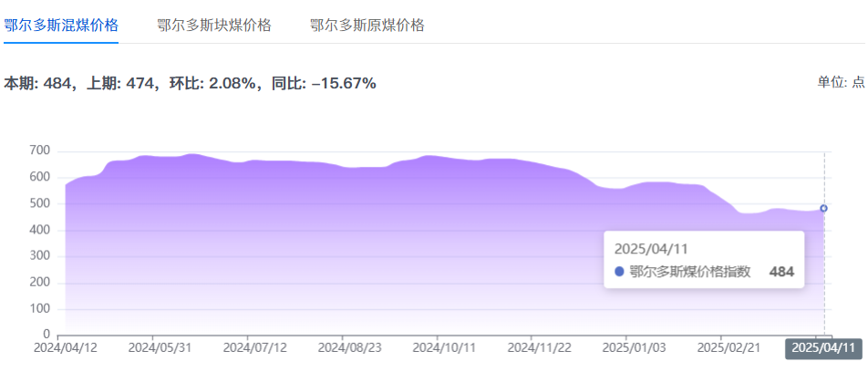The height and width of the screenshot is (372, 868).
Task: Click the blue series dot in tooltip
Action: click(x=619, y=272)
